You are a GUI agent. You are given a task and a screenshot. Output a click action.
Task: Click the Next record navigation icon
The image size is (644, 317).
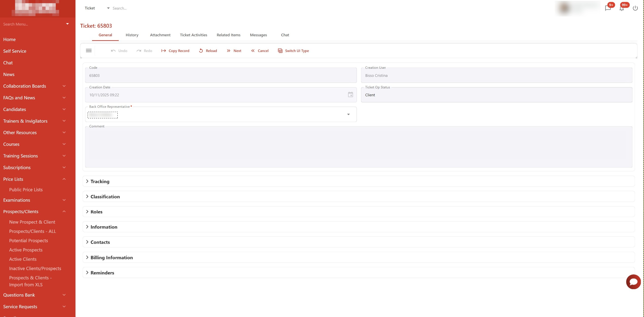pyautogui.click(x=229, y=51)
